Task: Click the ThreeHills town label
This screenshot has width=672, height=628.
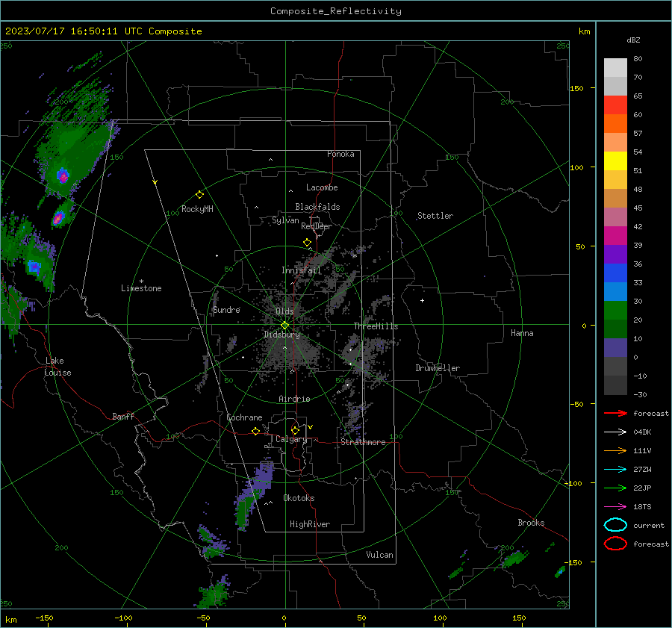Action: pos(376,326)
